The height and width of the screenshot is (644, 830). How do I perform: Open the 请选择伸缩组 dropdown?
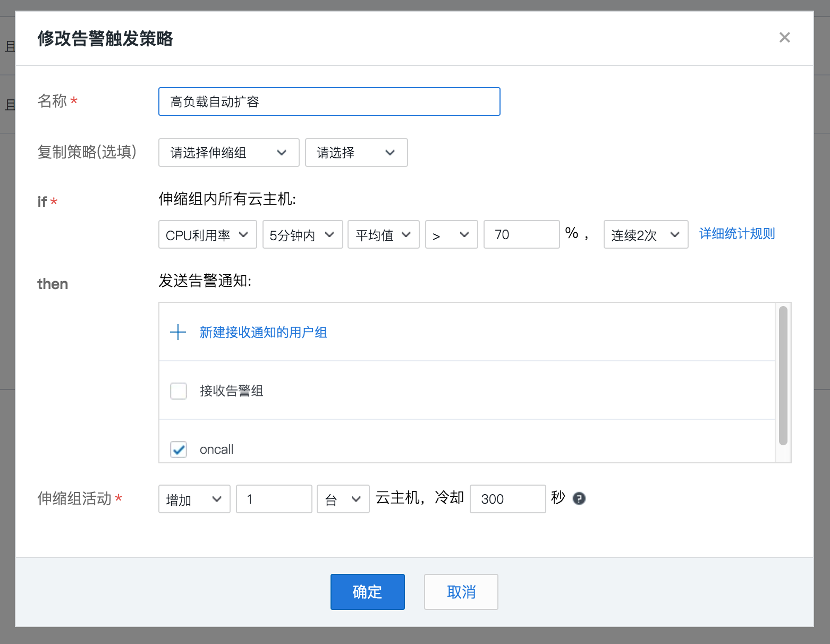click(228, 152)
